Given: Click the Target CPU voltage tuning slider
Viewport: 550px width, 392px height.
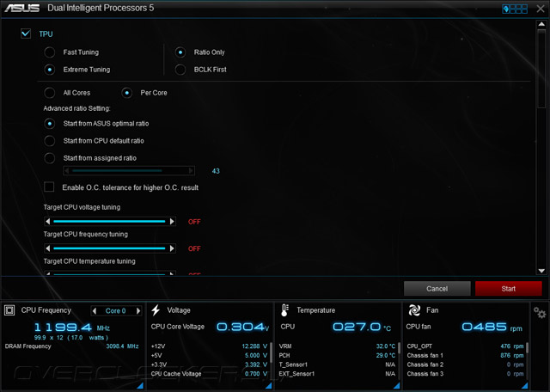Looking at the screenshot, I should click(109, 222).
